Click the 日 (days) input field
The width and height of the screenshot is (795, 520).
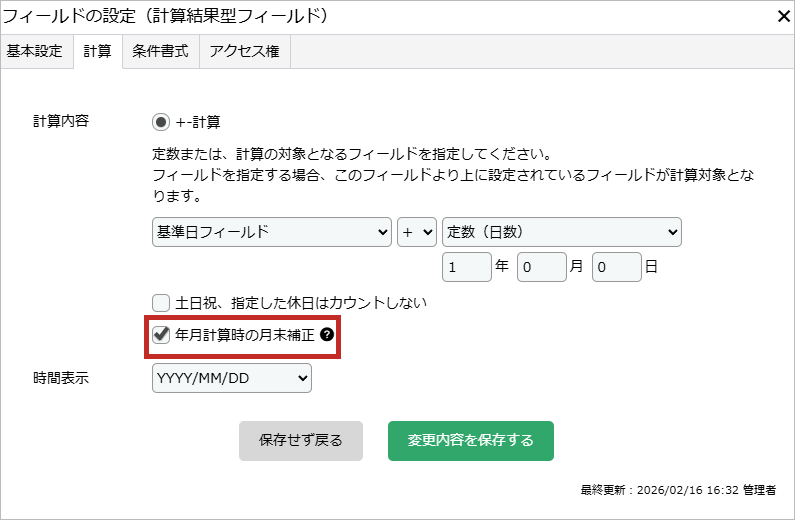click(616, 268)
